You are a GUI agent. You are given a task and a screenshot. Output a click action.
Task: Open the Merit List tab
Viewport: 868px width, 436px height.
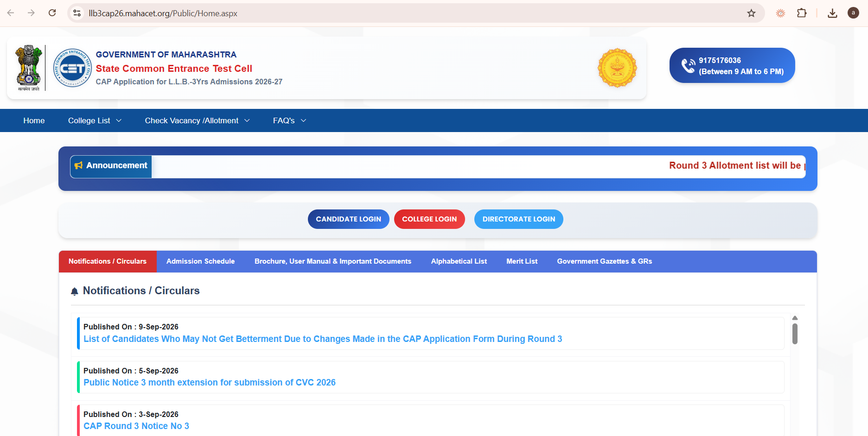(x=522, y=261)
